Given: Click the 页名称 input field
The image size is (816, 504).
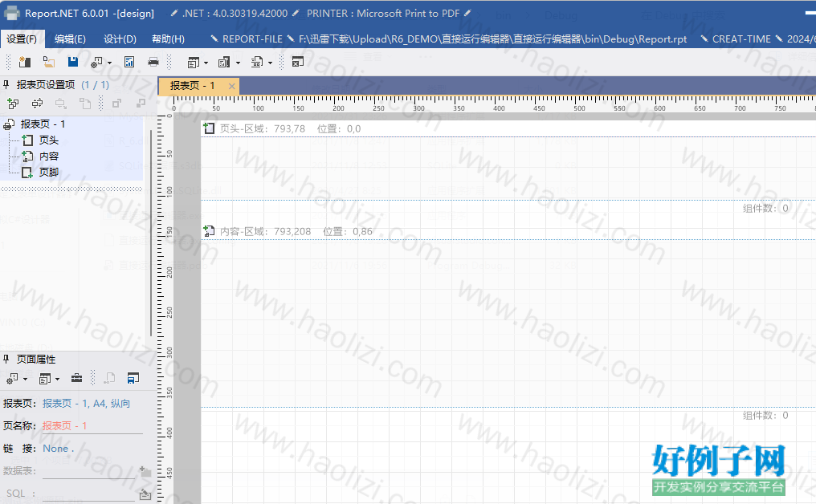Looking at the screenshot, I should [x=92, y=426].
